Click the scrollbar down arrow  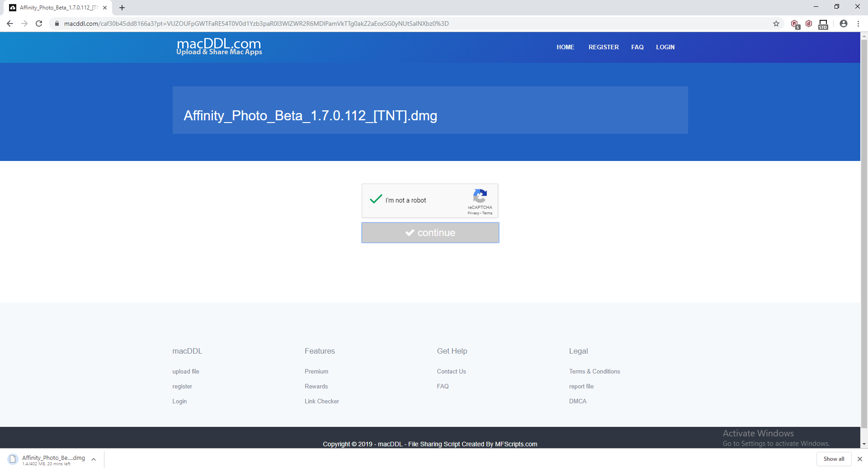[864, 444]
